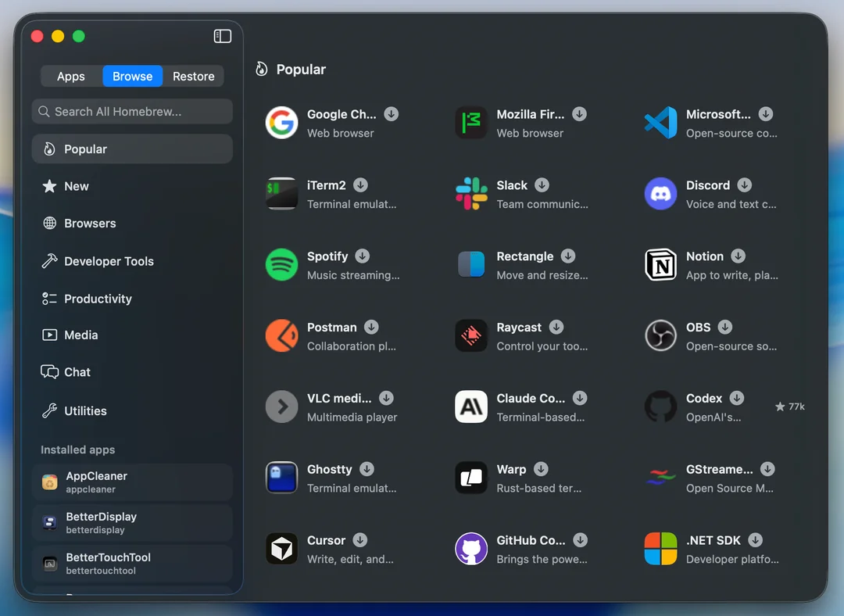Open the .NET SDK colored logo
This screenshot has width=844, height=616.
tap(660, 549)
